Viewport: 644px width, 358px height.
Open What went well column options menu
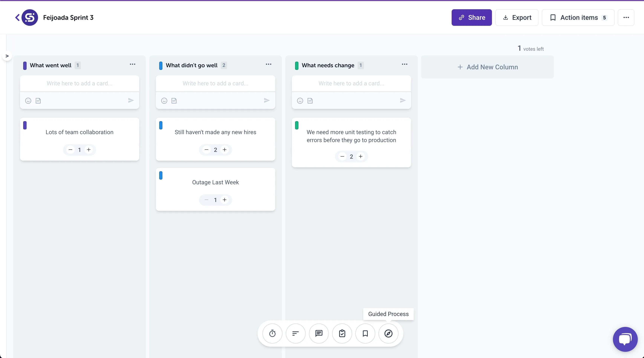click(x=132, y=64)
